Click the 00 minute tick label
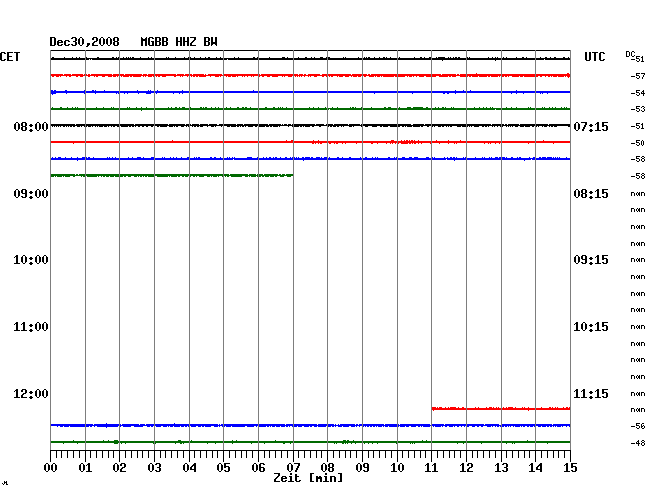 51,468
